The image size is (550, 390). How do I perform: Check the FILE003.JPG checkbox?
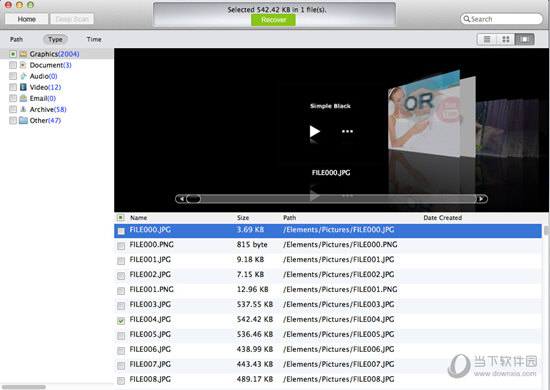(121, 306)
